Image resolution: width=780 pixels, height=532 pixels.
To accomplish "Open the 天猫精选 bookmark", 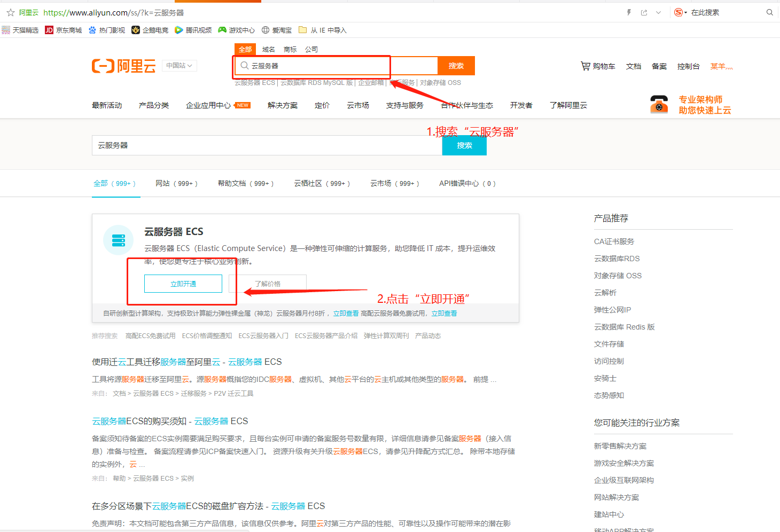I will (20, 30).
